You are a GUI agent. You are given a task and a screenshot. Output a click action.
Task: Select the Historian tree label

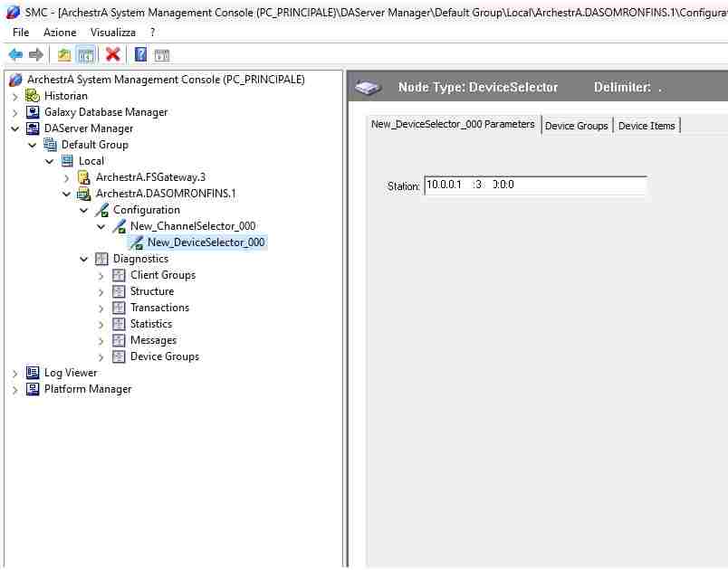tap(66, 96)
